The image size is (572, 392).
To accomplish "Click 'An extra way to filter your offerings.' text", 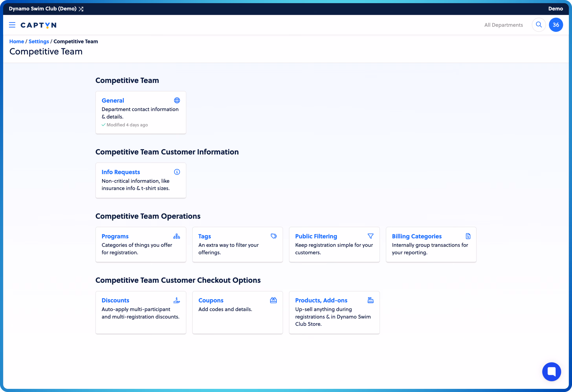I will coord(228,249).
